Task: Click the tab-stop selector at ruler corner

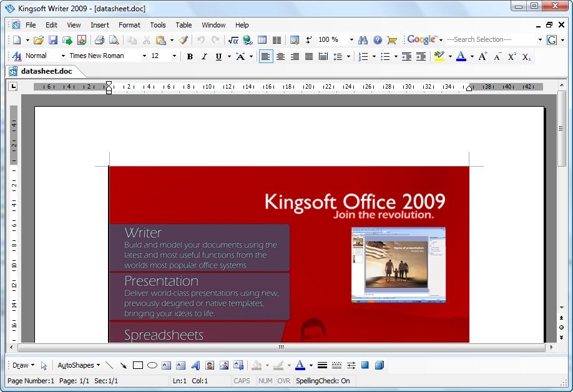Action: (13, 87)
